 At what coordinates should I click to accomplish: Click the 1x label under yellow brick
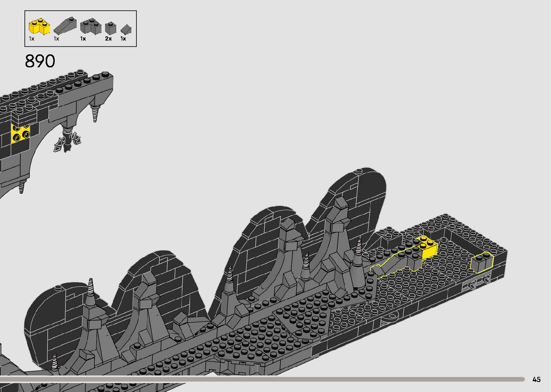(x=32, y=39)
